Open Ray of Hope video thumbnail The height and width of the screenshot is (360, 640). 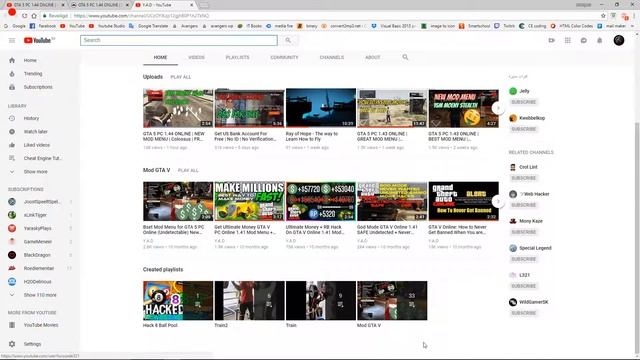[x=321, y=108]
